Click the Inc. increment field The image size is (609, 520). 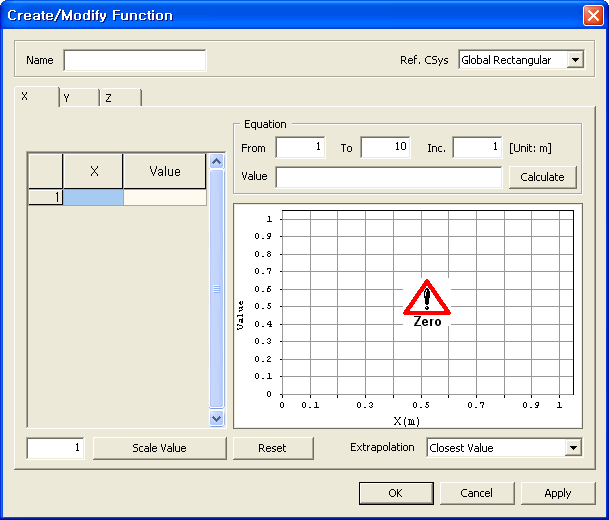click(476, 148)
